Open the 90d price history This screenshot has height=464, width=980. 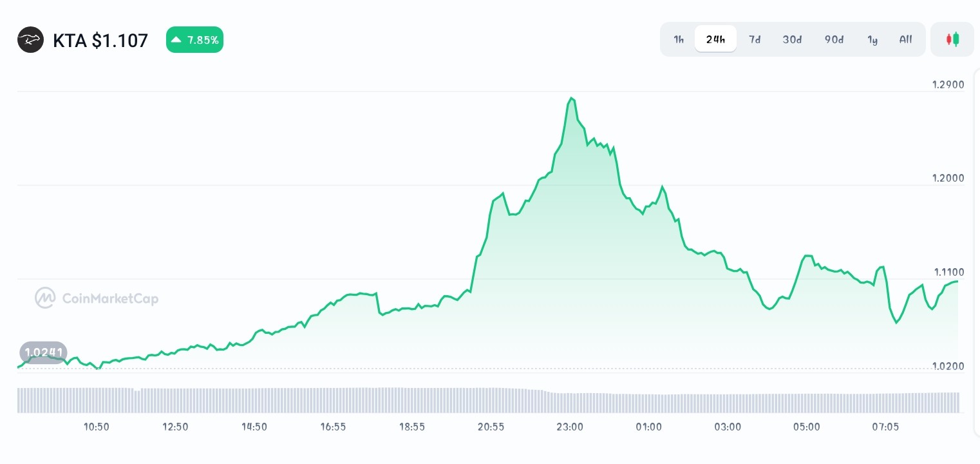(x=834, y=39)
